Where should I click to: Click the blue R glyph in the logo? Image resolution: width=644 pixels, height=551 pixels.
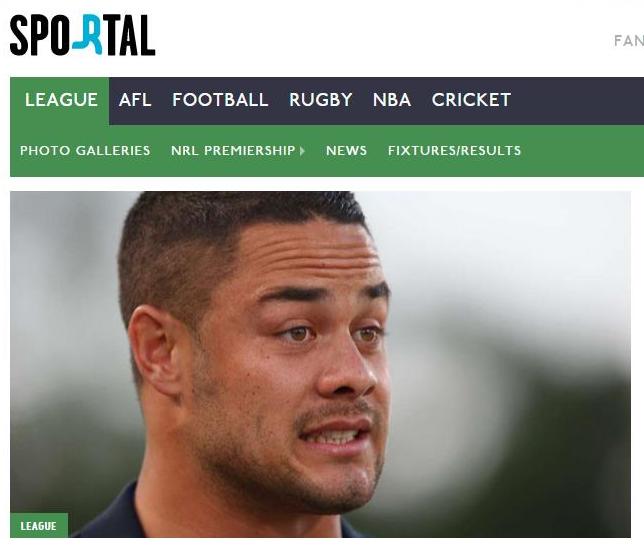coord(87,34)
